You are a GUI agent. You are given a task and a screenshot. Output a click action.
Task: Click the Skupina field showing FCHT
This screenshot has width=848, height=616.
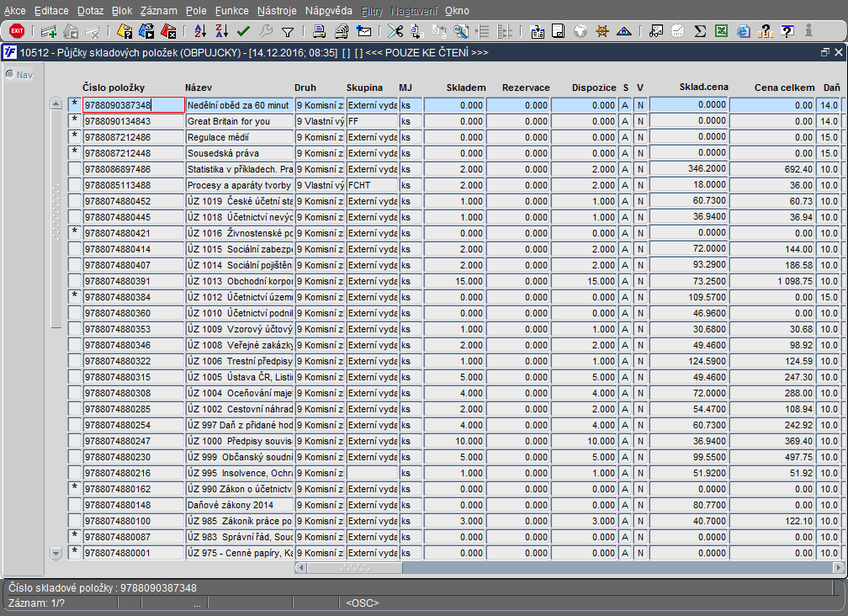[372, 185]
